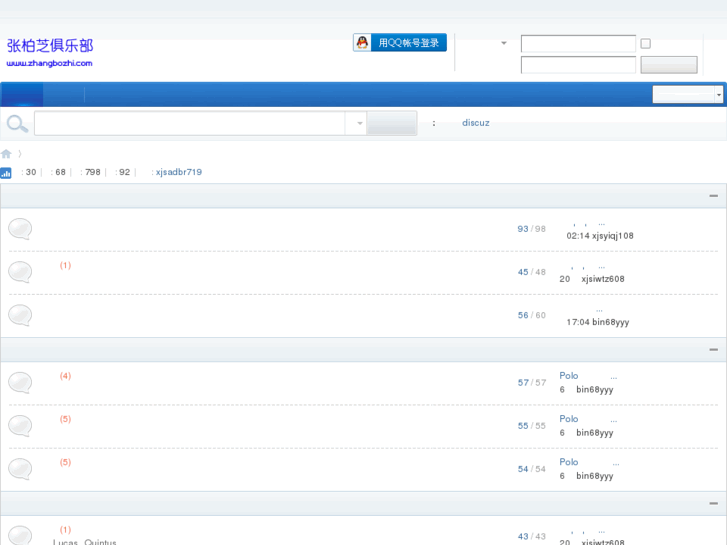Open forum icon in the 57 / 57 row
727x545 pixels.
click(x=20, y=383)
